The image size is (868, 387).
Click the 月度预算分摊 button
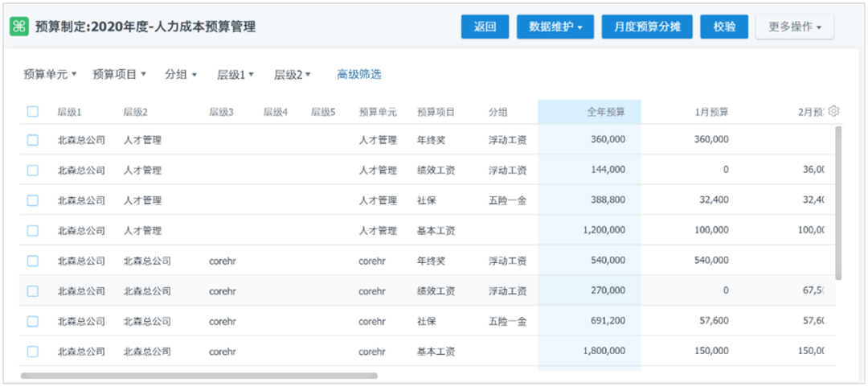coord(647,27)
